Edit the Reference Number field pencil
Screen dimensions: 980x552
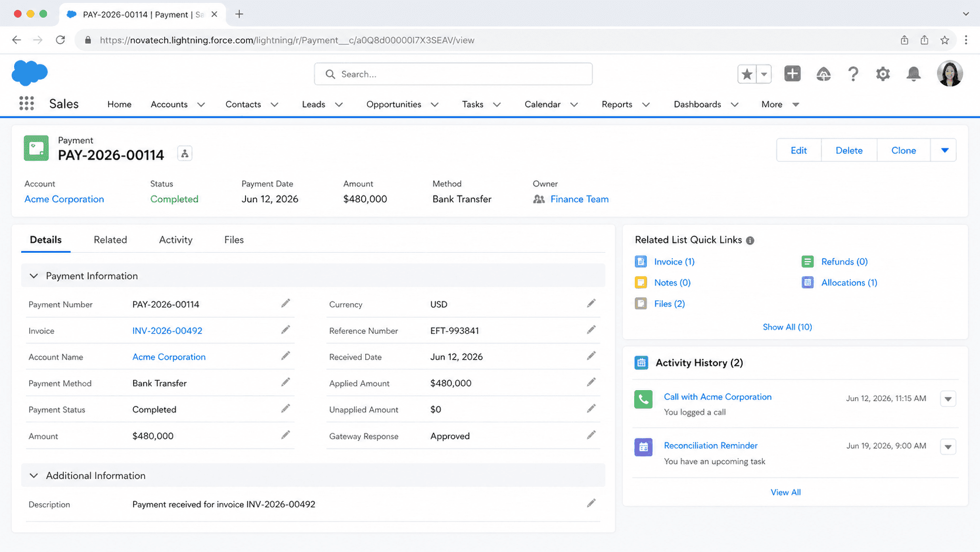[x=591, y=330]
